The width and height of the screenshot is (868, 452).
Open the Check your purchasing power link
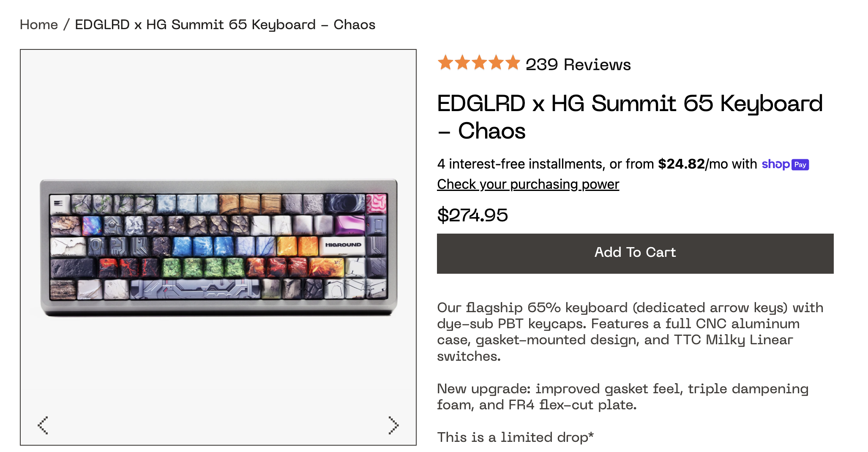click(x=528, y=184)
